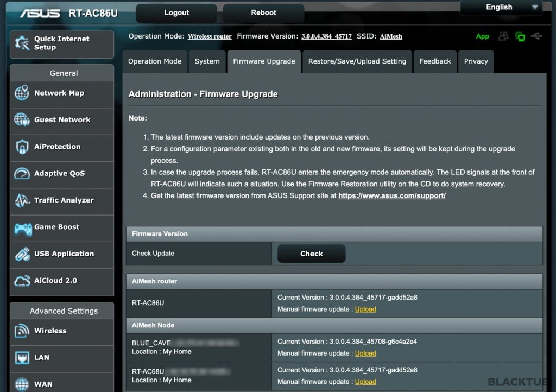Open the ASUS support site link
The image size is (556, 392).
(x=392, y=195)
